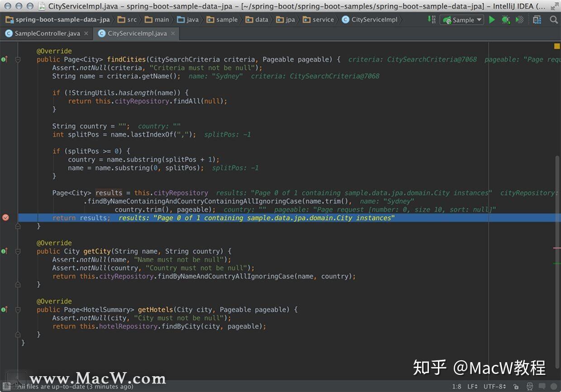Switch to the SampleController.java tab

tap(47, 33)
